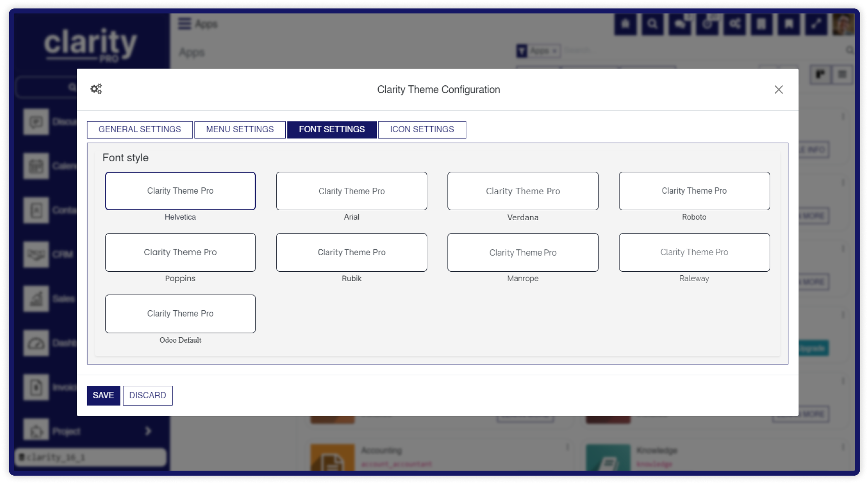
Task: Click the Apps breadcrumb title
Action: (x=192, y=53)
